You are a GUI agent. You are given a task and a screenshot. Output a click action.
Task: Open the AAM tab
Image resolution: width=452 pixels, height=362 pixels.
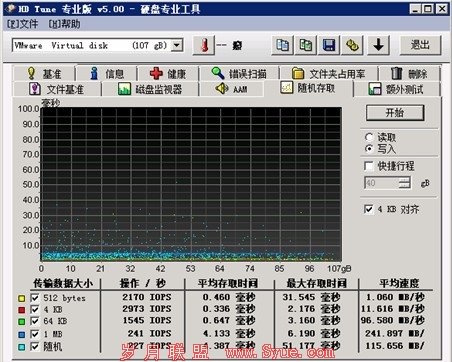point(232,89)
